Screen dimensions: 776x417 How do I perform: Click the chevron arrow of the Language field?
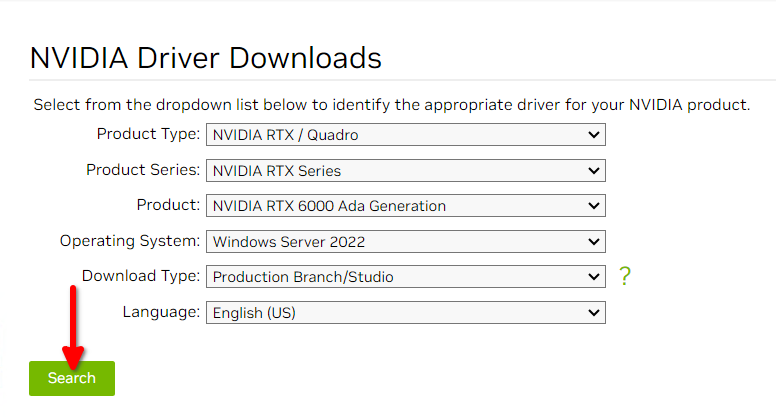594,313
